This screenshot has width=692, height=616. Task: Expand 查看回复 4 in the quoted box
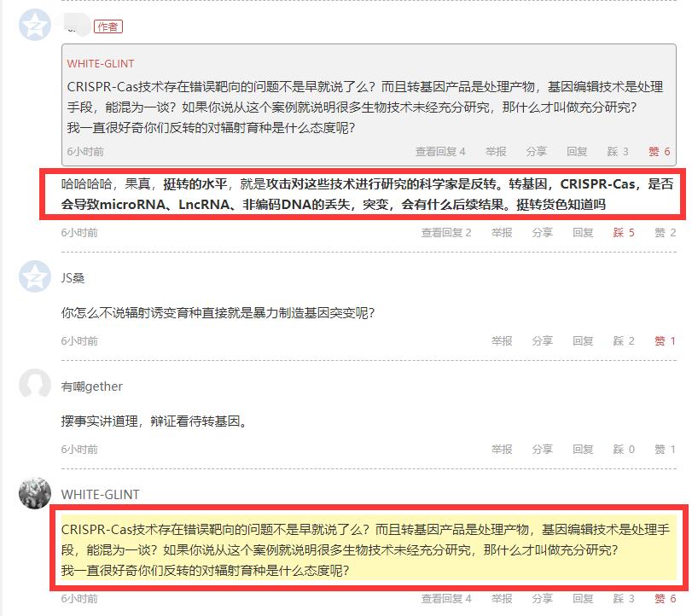point(440,152)
